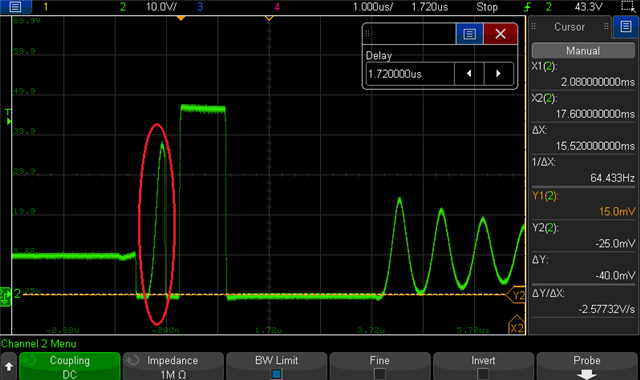Increase delay with right arrow
Viewport: 640px width, 380px height.
[498, 74]
